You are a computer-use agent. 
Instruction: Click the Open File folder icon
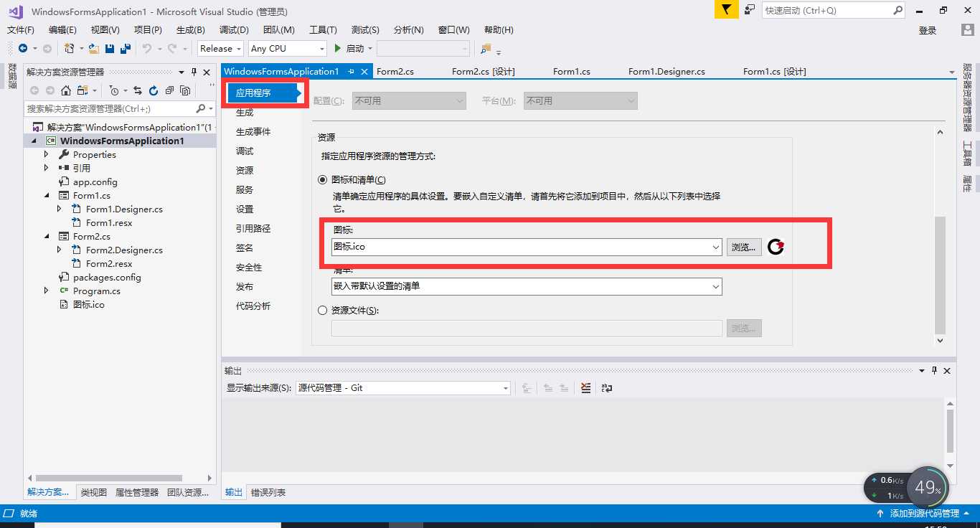93,48
